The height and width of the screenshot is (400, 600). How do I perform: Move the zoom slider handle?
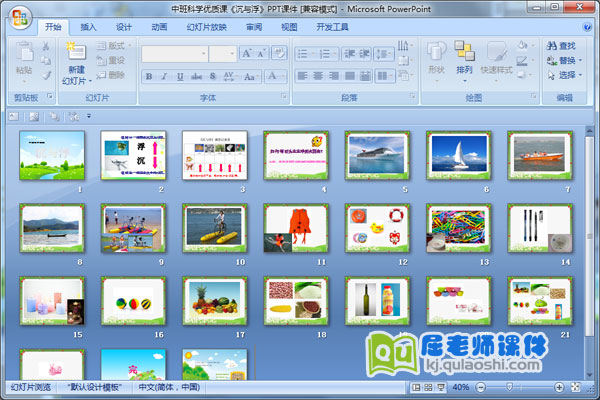pyautogui.click(x=509, y=387)
